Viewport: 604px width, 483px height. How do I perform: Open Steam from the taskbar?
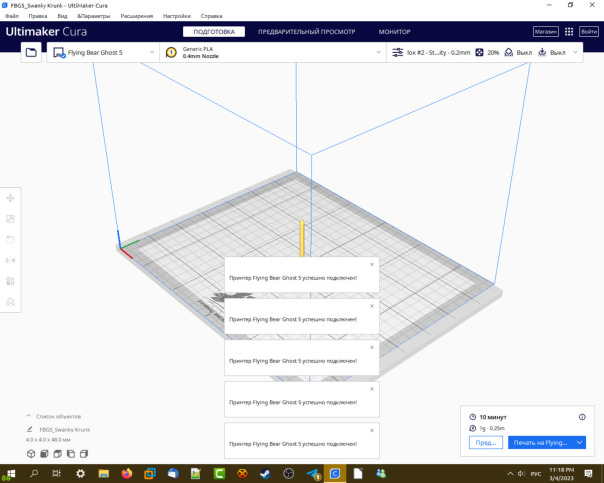coord(265,473)
